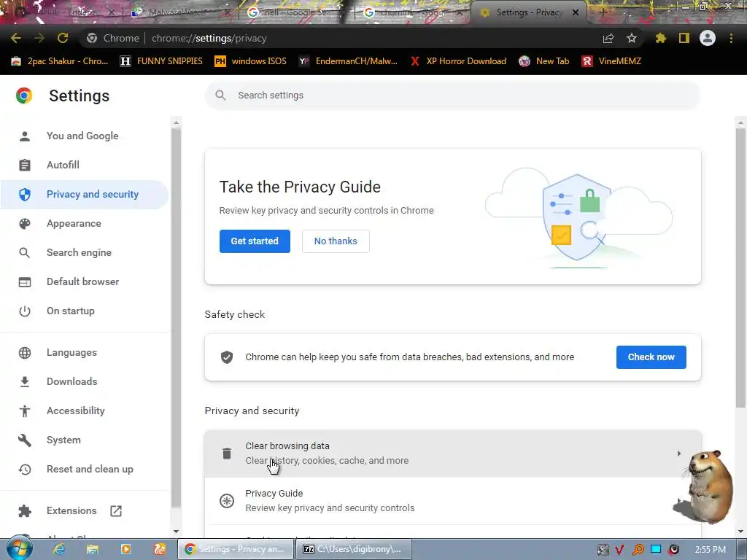The width and height of the screenshot is (747, 560).
Task: Open the FUNNY SNIPPIES bookmark
Action: coord(161,61)
